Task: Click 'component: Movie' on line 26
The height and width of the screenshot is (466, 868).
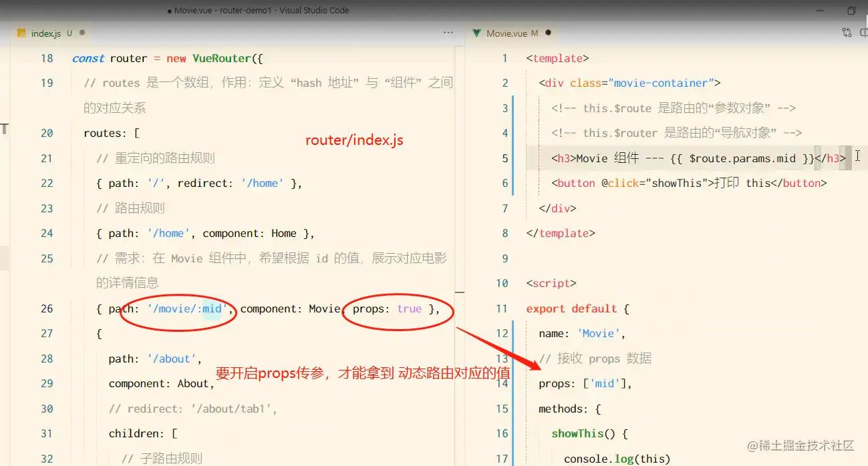Action: [x=291, y=308]
